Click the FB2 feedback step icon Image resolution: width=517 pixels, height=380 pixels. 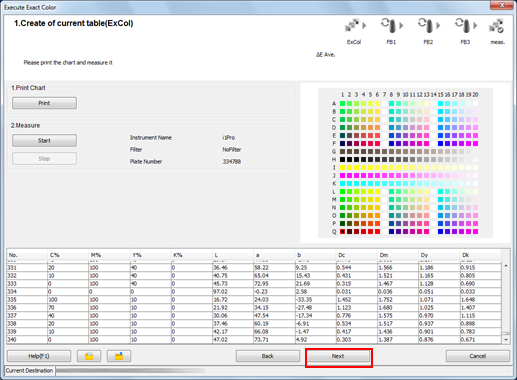coord(426,25)
